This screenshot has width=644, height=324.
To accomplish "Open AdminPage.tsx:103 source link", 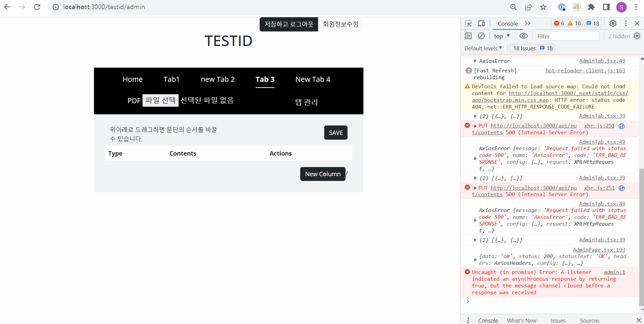I will pos(599,250).
